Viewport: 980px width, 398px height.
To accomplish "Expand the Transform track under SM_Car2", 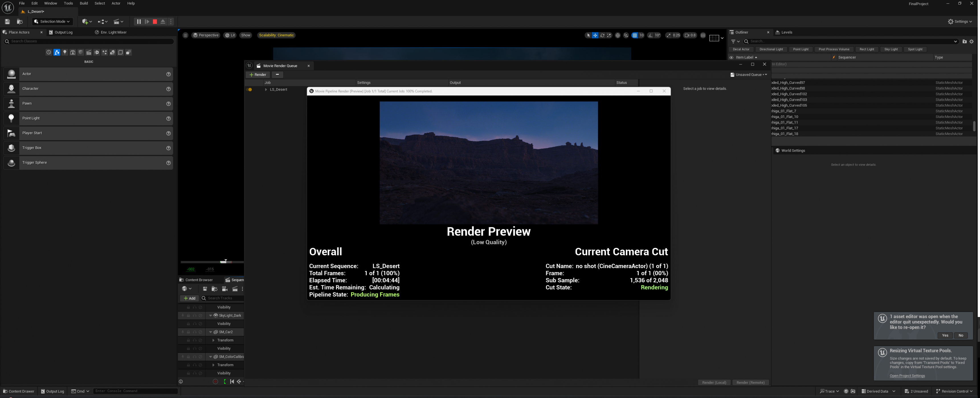I will [x=213, y=340].
